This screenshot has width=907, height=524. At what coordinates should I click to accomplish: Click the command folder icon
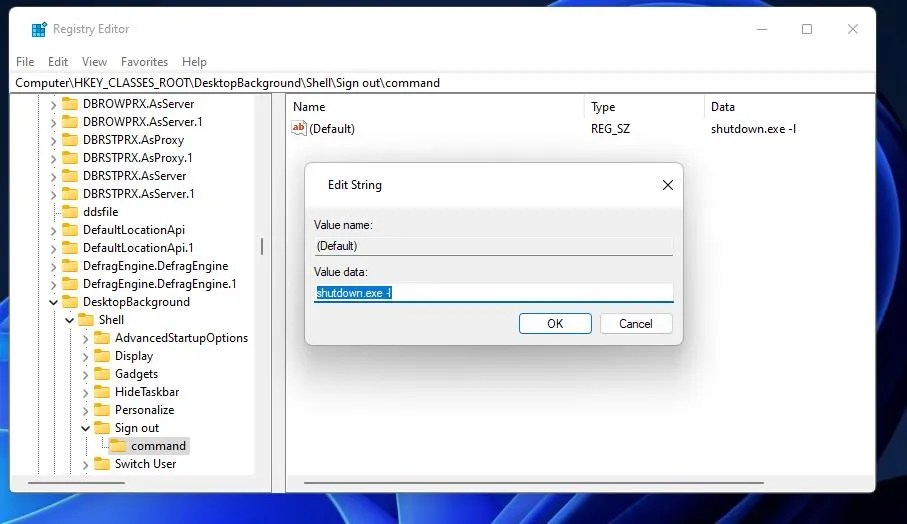(118, 445)
